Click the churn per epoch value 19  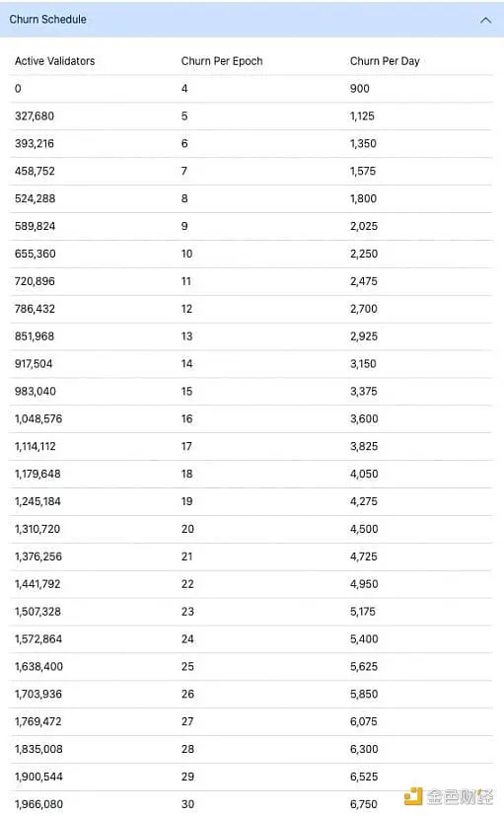tap(186, 501)
